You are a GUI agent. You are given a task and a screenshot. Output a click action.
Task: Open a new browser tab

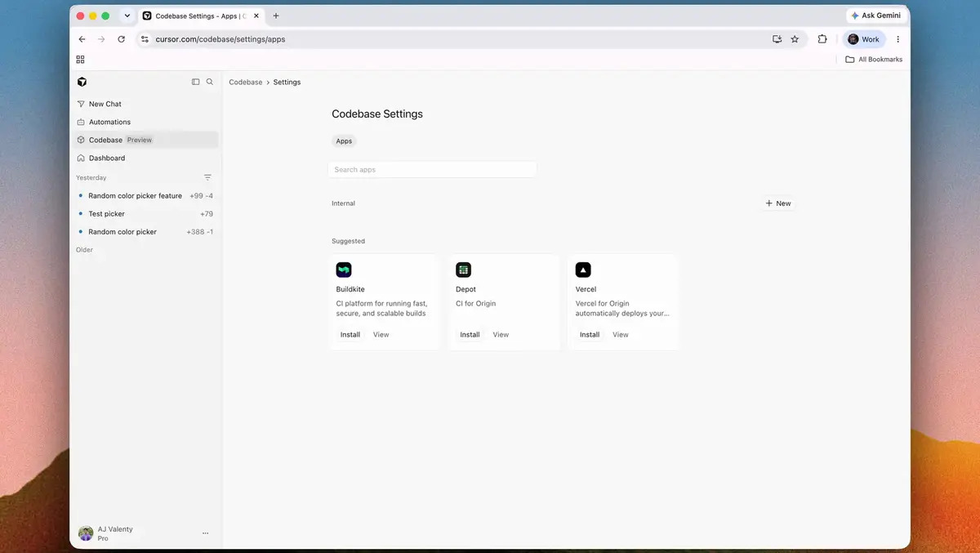pos(276,16)
